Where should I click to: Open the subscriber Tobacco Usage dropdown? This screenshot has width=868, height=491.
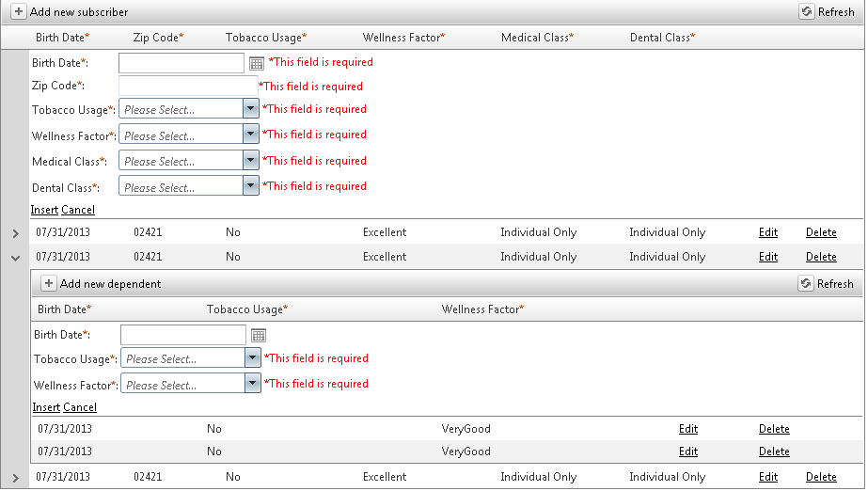click(x=250, y=109)
